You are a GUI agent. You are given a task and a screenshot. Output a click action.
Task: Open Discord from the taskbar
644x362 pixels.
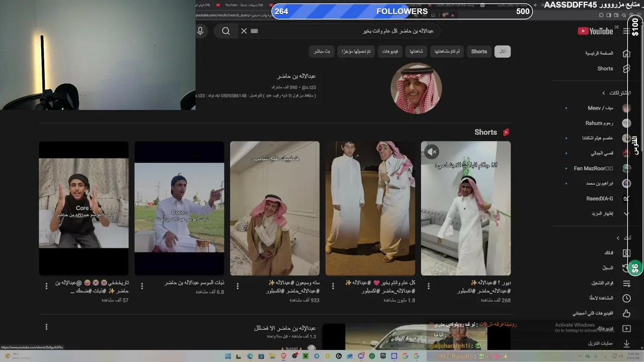360,356
